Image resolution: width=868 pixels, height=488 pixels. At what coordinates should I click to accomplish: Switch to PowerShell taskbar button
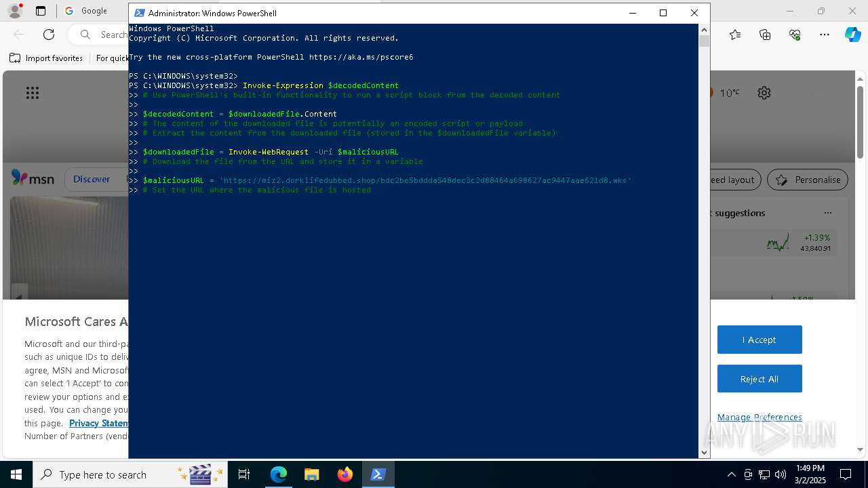tap(378, 474)
